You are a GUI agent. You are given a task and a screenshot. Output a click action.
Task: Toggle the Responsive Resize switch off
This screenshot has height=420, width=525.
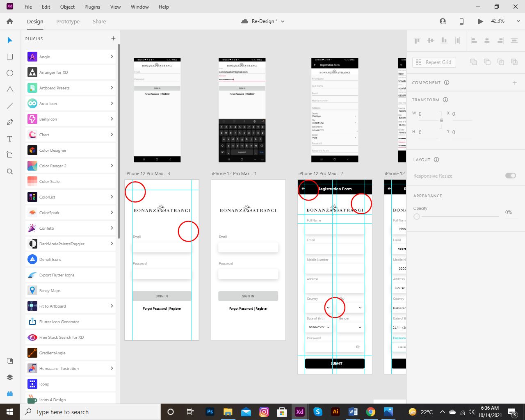point(511,176)
